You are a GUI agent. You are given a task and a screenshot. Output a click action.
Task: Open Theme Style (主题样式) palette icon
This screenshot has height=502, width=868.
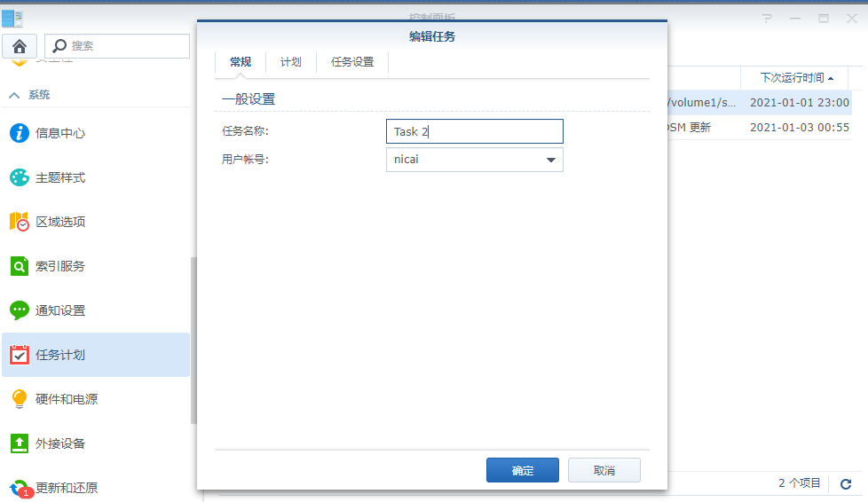(20, 177)
